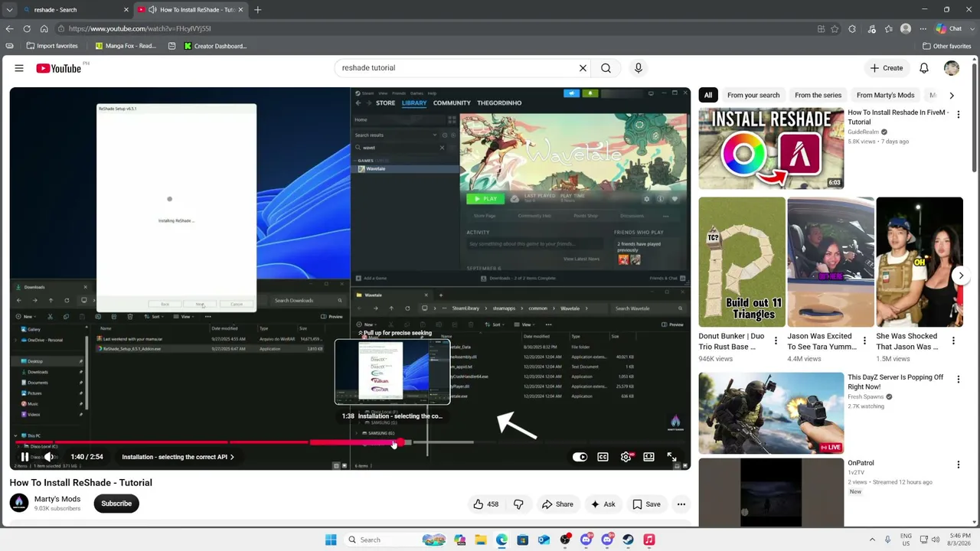Open the 'Jason Was Excited' short

coord(831,262)
